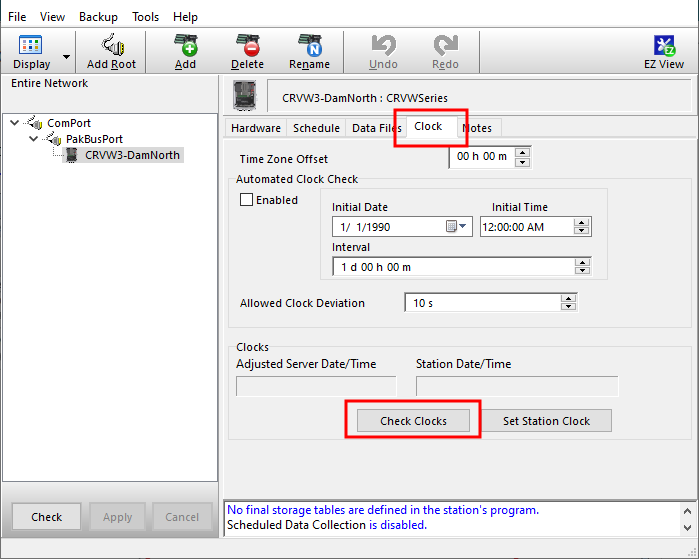This screenshot has height=559, width=699.
Task: Open the Display dropdown arrow
Action: tap(67, 56)
